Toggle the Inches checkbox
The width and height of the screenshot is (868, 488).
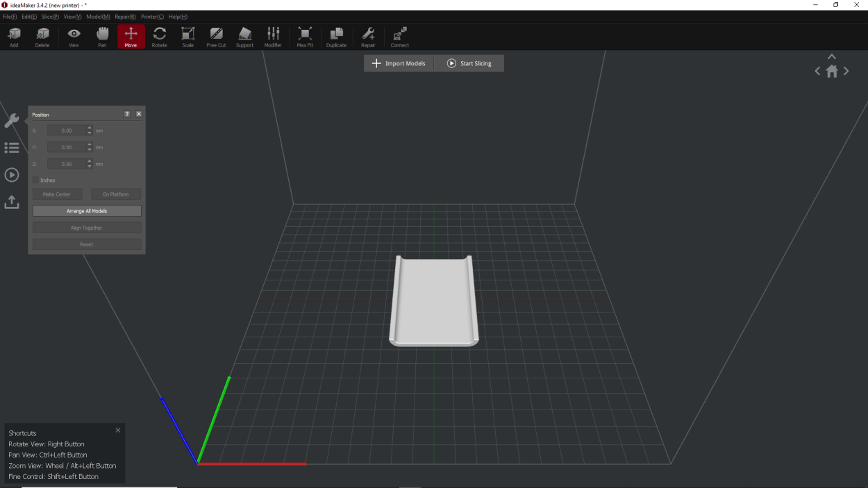point(36,180)
